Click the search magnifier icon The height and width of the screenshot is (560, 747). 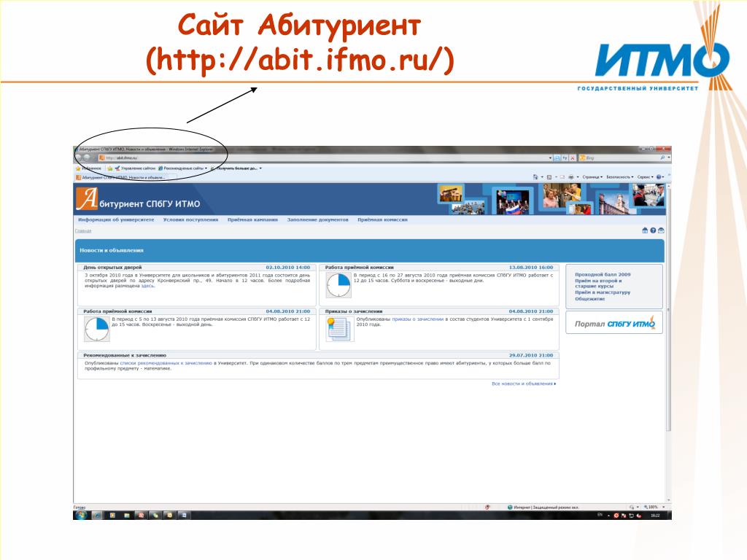(x=662, y=157)
